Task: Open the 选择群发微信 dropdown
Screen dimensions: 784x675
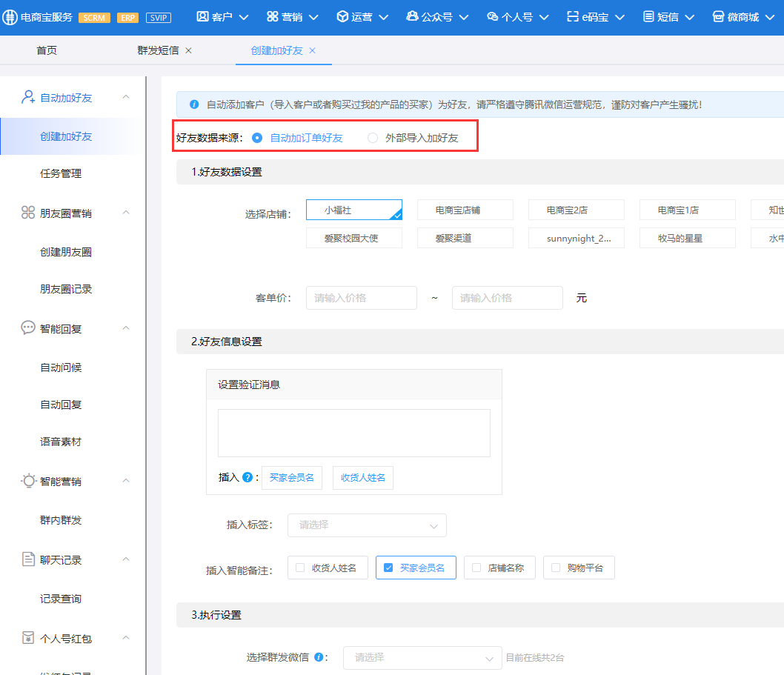Action: [422, 657]
